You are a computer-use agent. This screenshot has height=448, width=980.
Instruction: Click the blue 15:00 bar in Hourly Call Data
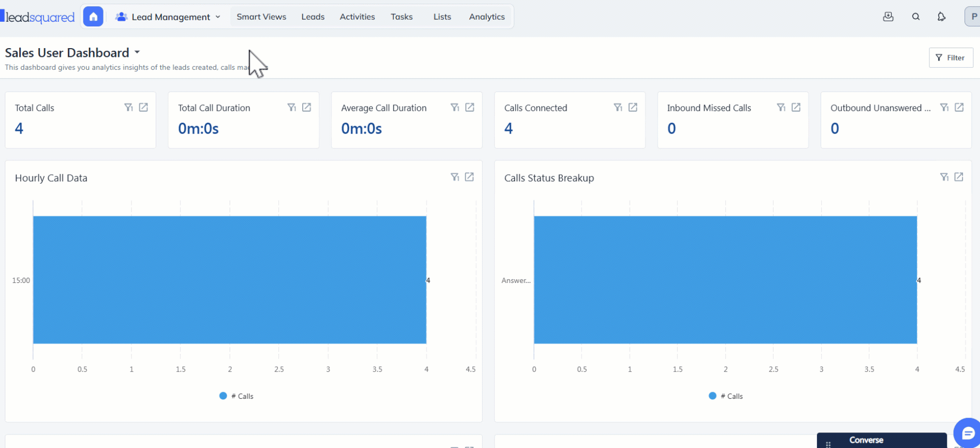[x=229, y=280]
